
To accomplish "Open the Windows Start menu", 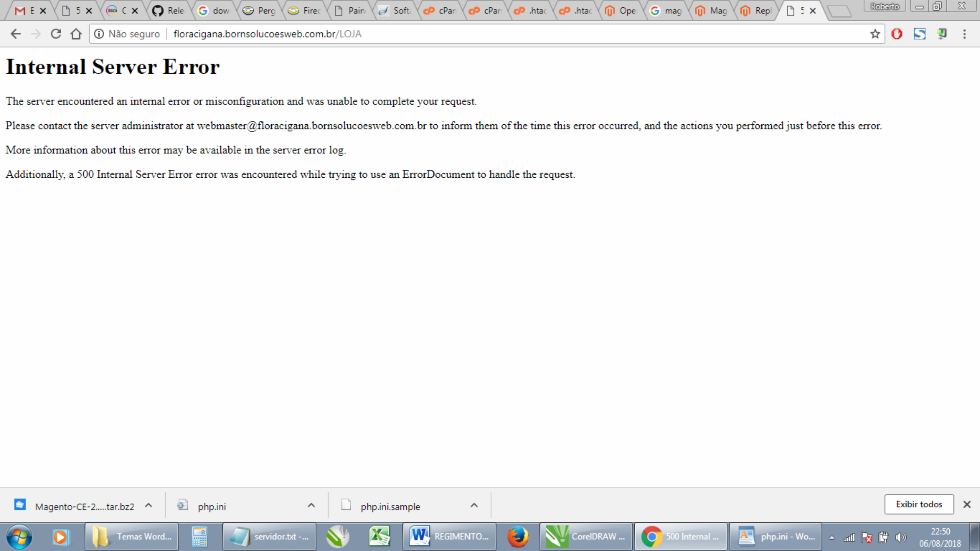I will pyautogui.click(x=19, y=537).
